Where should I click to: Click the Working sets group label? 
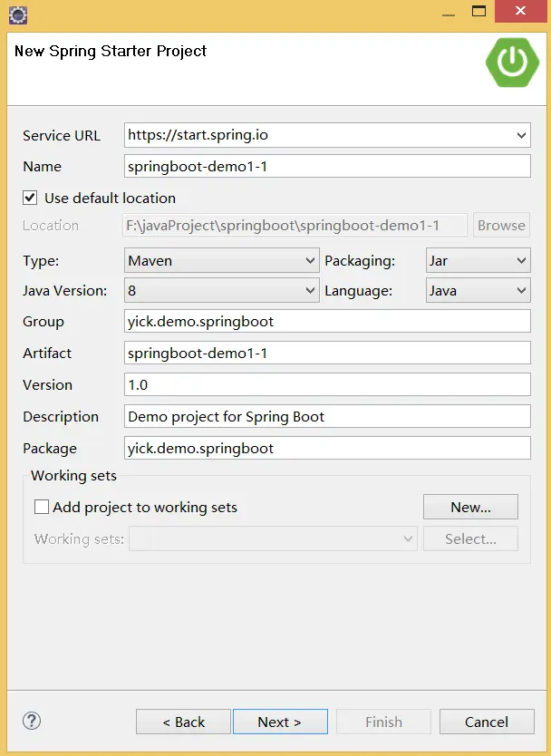click(73, 475)
